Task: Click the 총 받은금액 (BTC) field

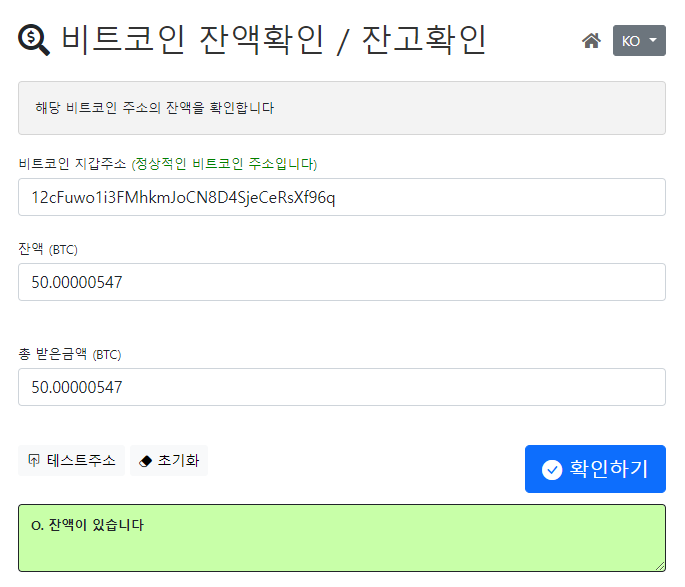Action: pos(342,387)
